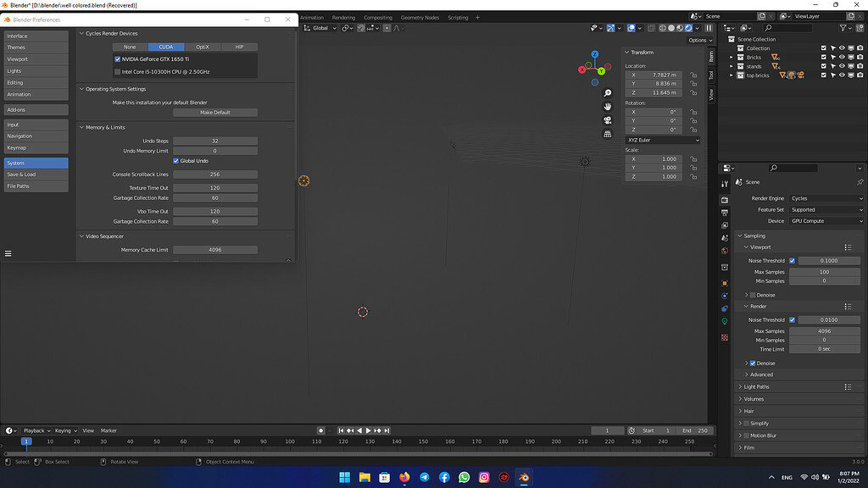The width and height of the screenshot is (868, 488).
Task: Open WhatsApp from the taskbar
Action: coord(465,477)
